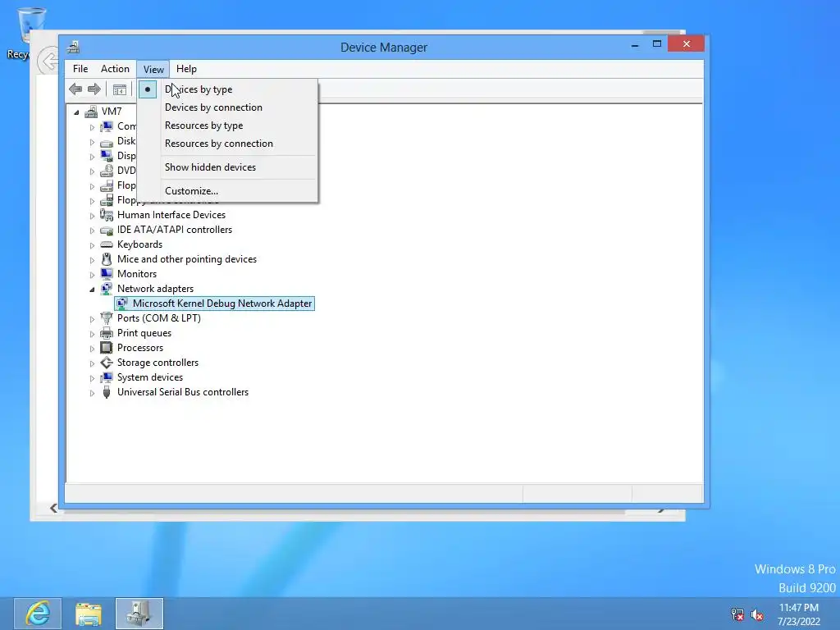Open the Action menu
This screenshot has width=840, height=630.
pyautogui.click(x=115, y=69)
